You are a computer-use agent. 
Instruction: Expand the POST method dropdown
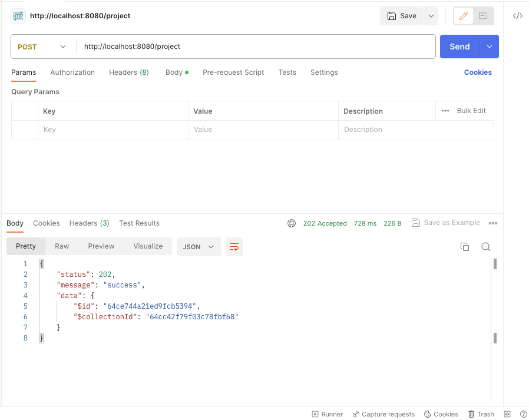(x=42, y=47)
